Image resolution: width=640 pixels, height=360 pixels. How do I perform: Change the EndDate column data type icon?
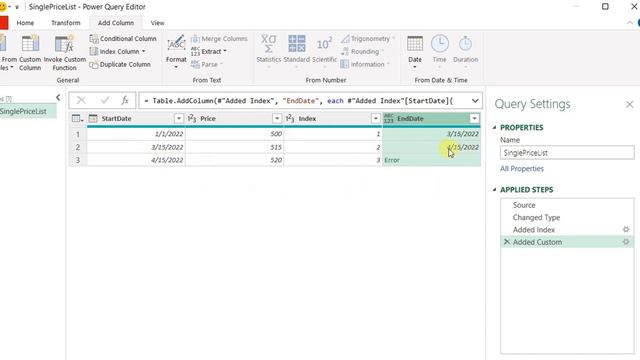(x=389, y=118)
